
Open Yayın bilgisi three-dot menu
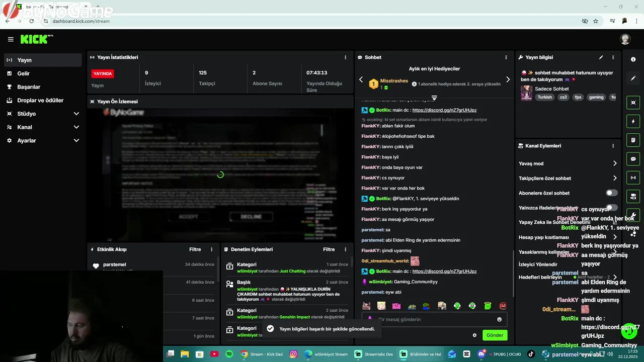pos(613,57)
